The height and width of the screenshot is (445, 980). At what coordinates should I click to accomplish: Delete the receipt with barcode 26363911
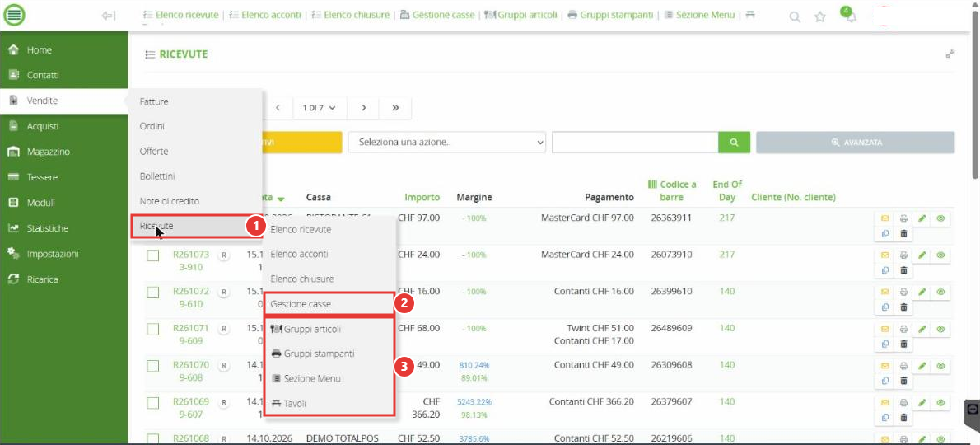pos(903,234)
